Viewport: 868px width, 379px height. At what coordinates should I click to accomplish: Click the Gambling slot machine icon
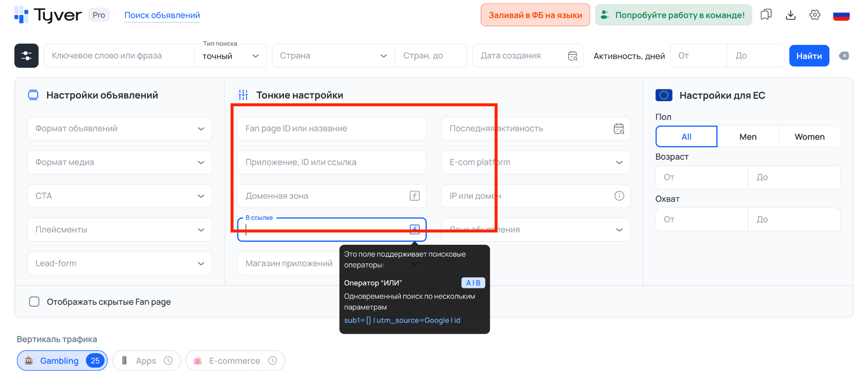tap(29, 360)
